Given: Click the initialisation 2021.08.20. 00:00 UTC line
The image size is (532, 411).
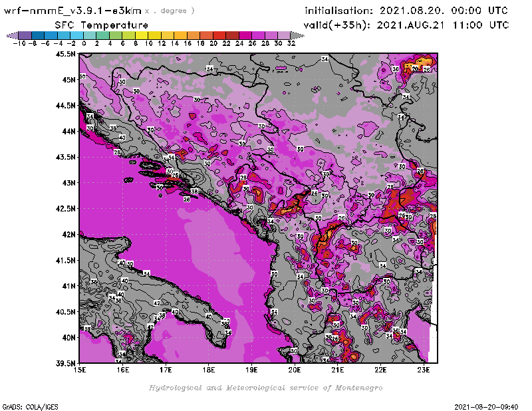Looking at the screenshot, I should (406, 11).
